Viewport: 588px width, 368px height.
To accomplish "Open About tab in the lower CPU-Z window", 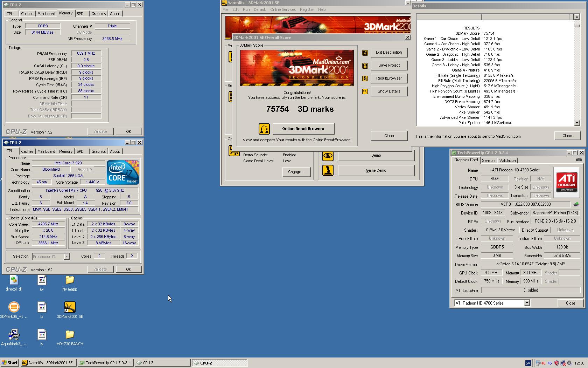I will pos(115,151).
